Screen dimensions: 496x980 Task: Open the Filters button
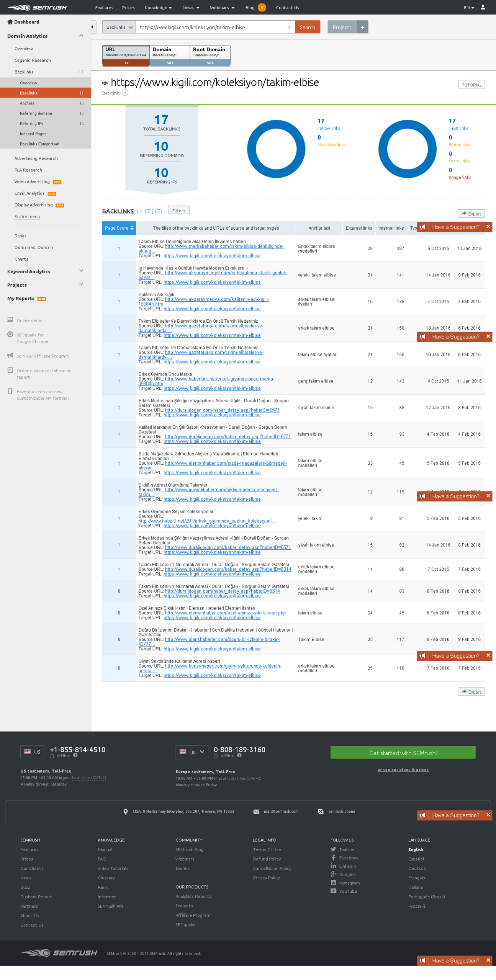pos(178,210)
